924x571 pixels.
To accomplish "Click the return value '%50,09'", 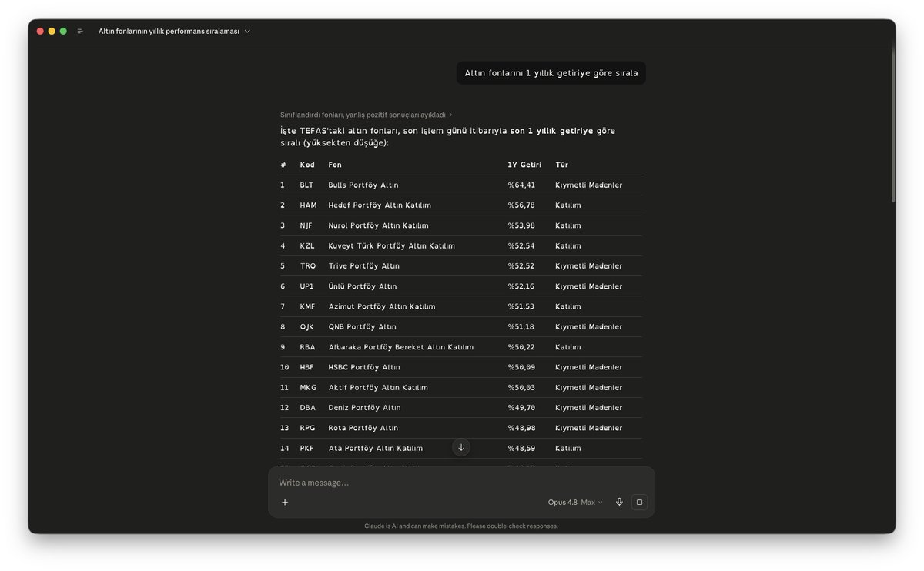I will click(521, 367).
